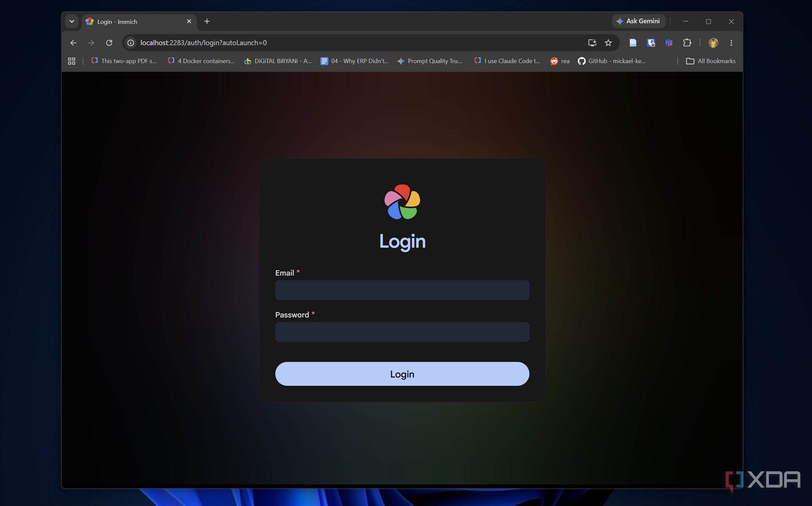Open Chrome three-dot menu

(731, 43)
